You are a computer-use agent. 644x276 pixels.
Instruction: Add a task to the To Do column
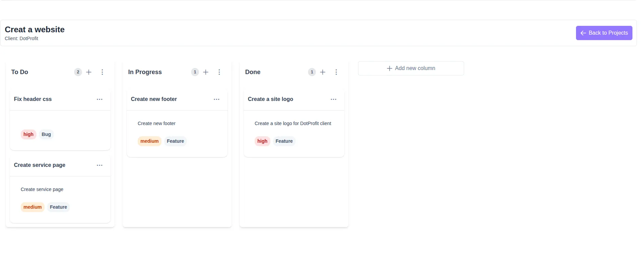(89, 72)
